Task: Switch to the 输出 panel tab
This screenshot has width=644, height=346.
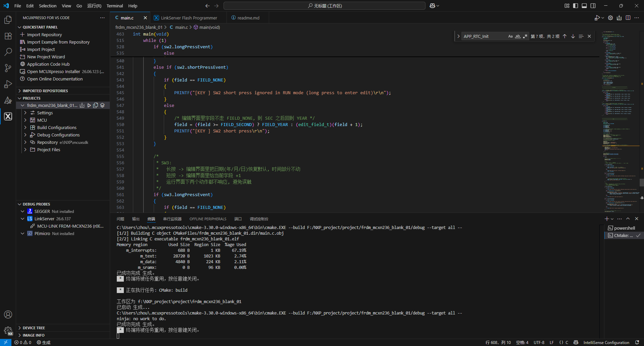Action: 136,219
